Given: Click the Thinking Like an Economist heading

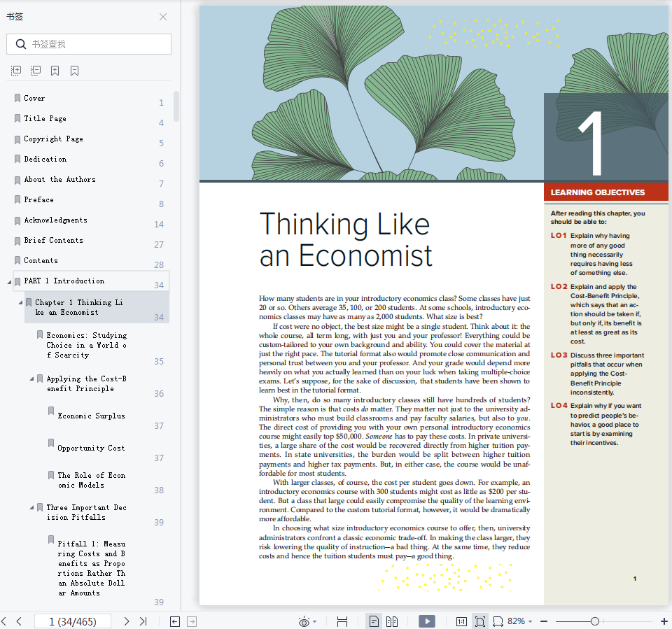Looking at the screenshot, I should coord(345,239).
